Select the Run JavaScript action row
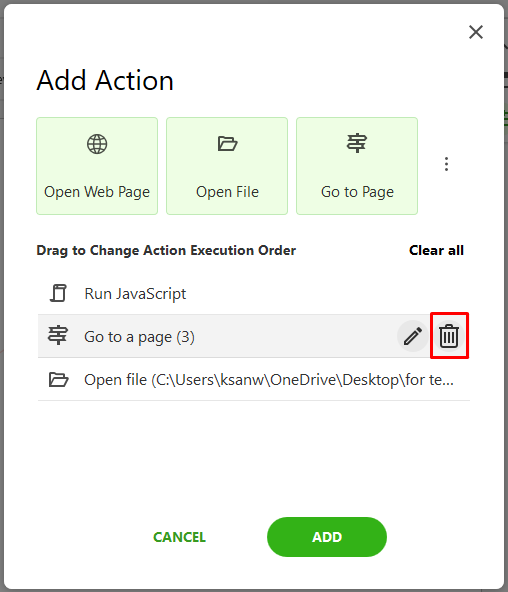This screenshot has height=592, width=508. point(254,293)
